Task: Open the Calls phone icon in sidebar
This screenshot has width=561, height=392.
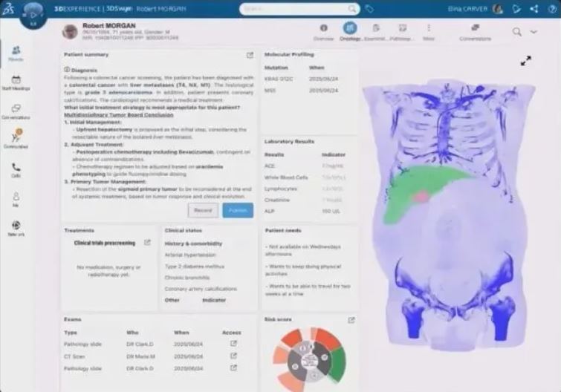Action: click(16, 170)
